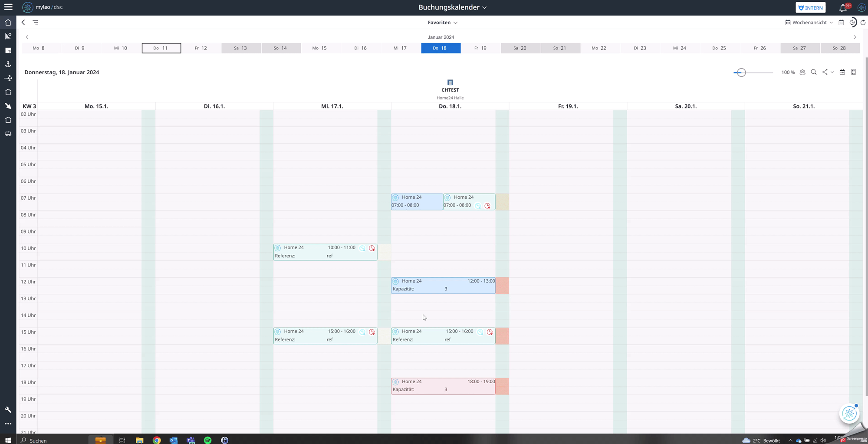Click the KW 3 week label
This screenshot has width=868, height=444.
tap(30, 106)
